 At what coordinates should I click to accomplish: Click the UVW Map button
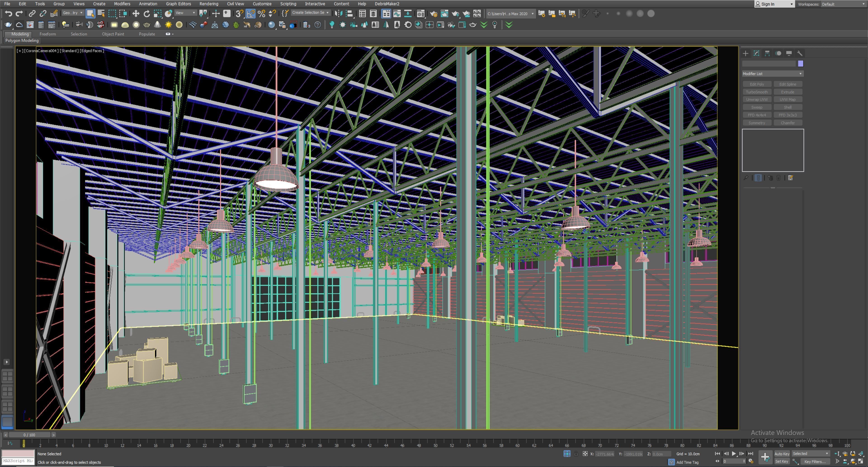[788, 100]
